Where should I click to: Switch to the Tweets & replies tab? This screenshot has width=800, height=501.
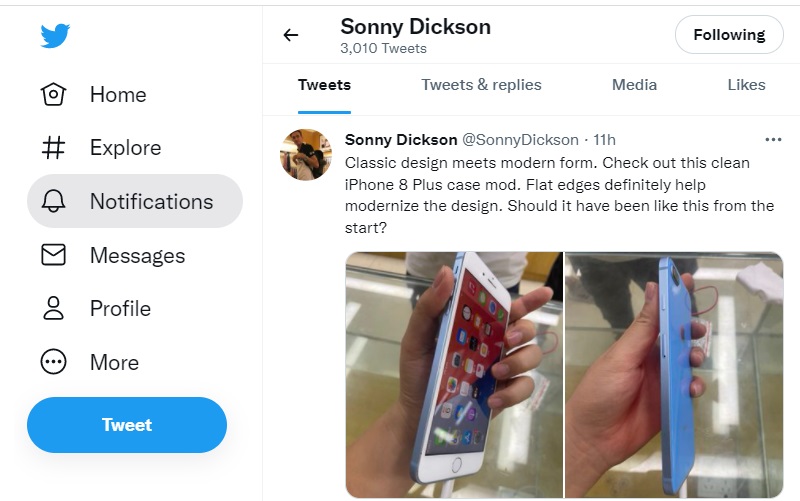481,85
